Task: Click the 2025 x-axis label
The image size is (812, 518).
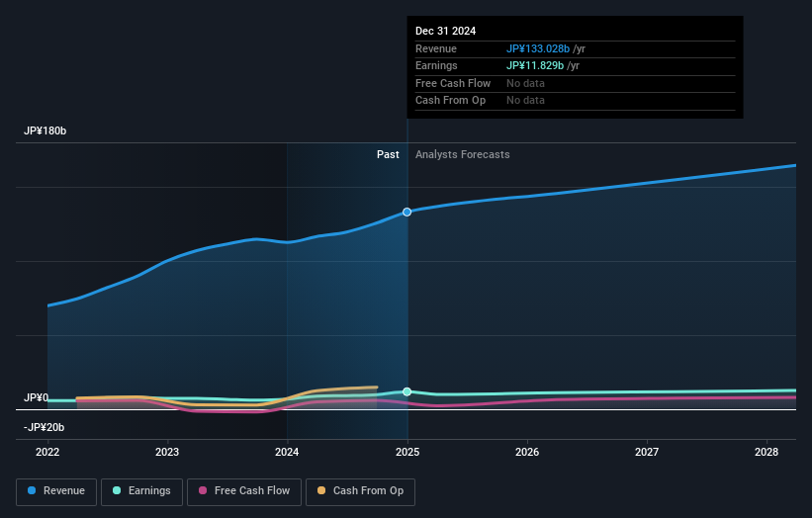Action: click(407, 453)
